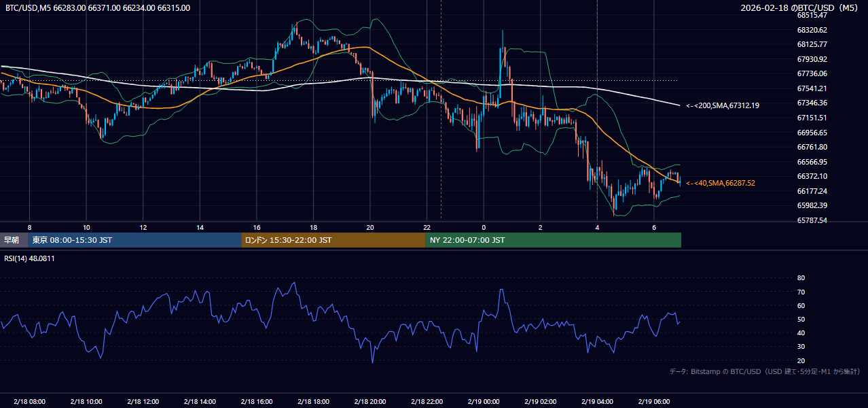The image size is (868, 408).
Task: Click the ロンドン 15:30-22:00 JST session bar
Action: tap(333, 240)
